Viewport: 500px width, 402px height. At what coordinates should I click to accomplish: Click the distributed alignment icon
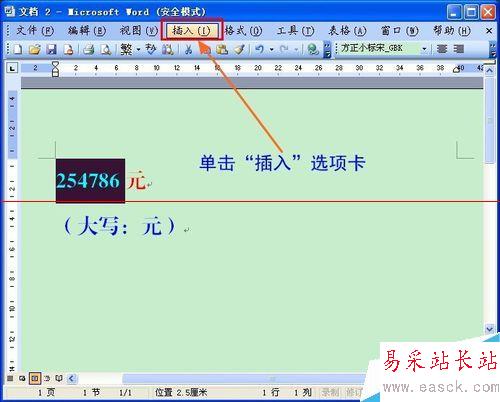point(459,49)
